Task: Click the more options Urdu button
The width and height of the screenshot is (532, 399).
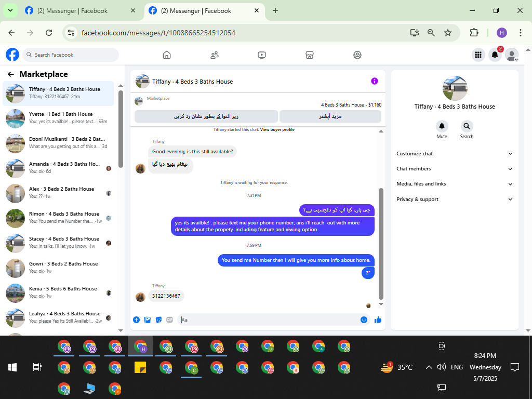Action: (x=330, y=116)
